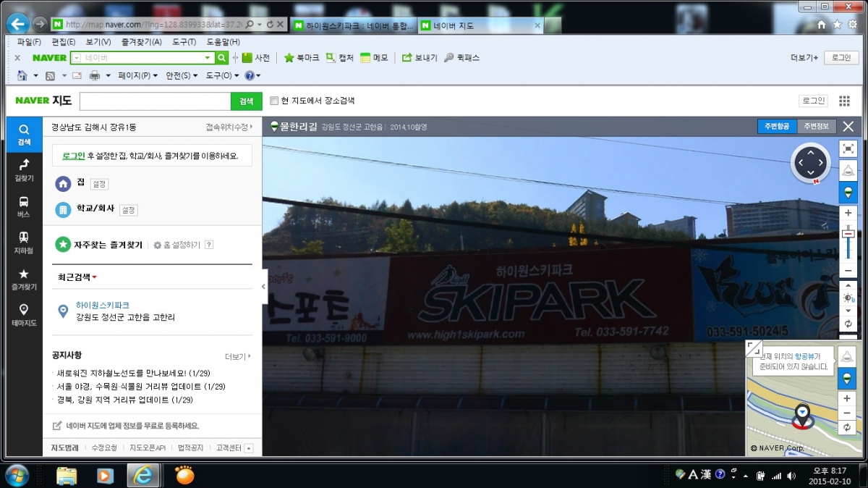Click the location pin on mini map
The width and height of the screenshot is (868, 488).
[803, 416]
